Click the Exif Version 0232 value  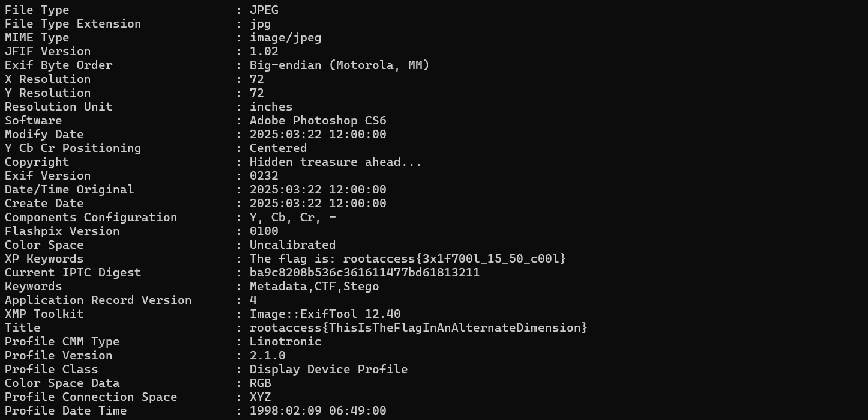point(264,175)
